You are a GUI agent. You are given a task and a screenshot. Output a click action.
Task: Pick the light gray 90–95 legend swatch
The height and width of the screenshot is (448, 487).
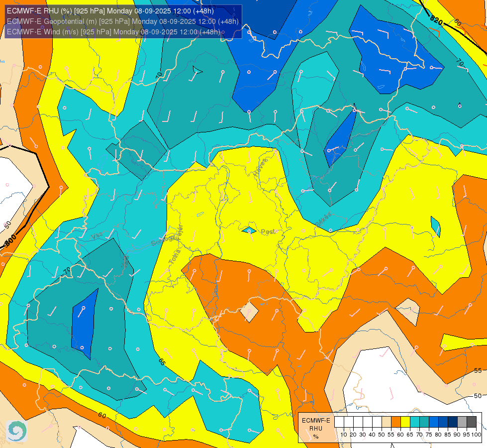tap(462, 422)
